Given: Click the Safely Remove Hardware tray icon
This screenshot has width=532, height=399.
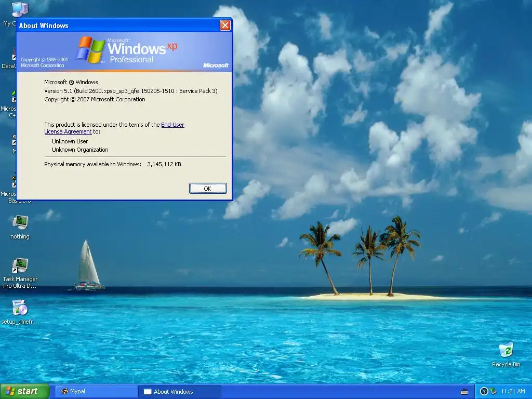Looking at the screenshot, I should pyautogui.click(x=493, y=392).
